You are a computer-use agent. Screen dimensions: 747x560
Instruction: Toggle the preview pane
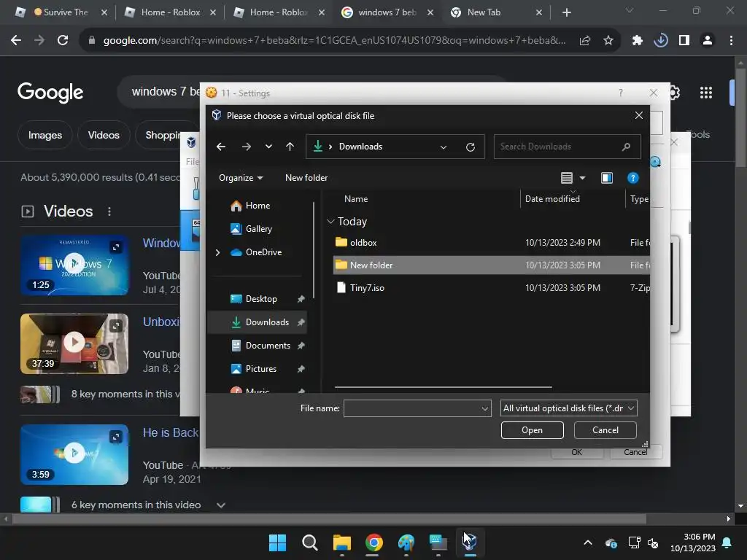pos(606,178)
